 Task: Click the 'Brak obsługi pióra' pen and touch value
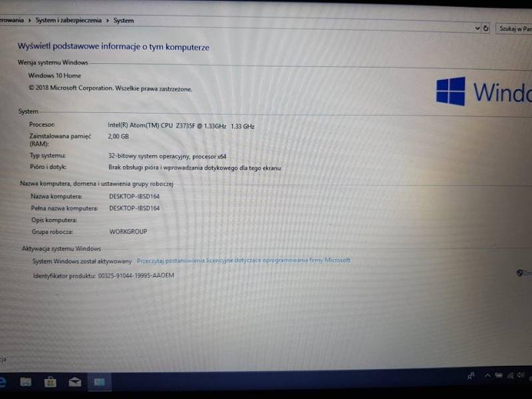tap(194, 168)
